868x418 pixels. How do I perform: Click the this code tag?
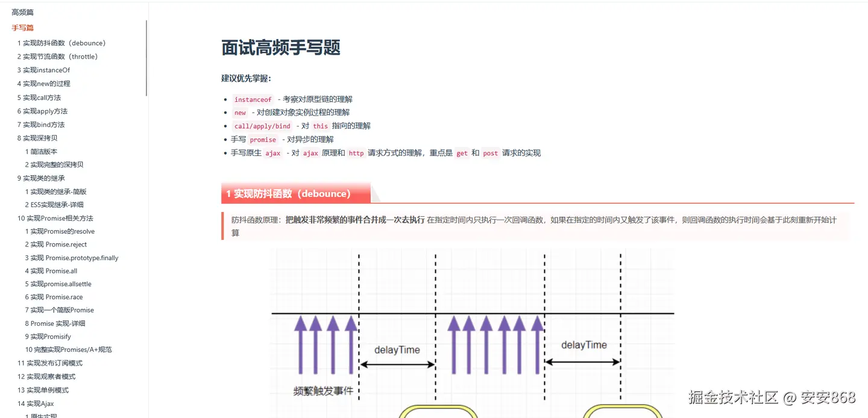320,126
